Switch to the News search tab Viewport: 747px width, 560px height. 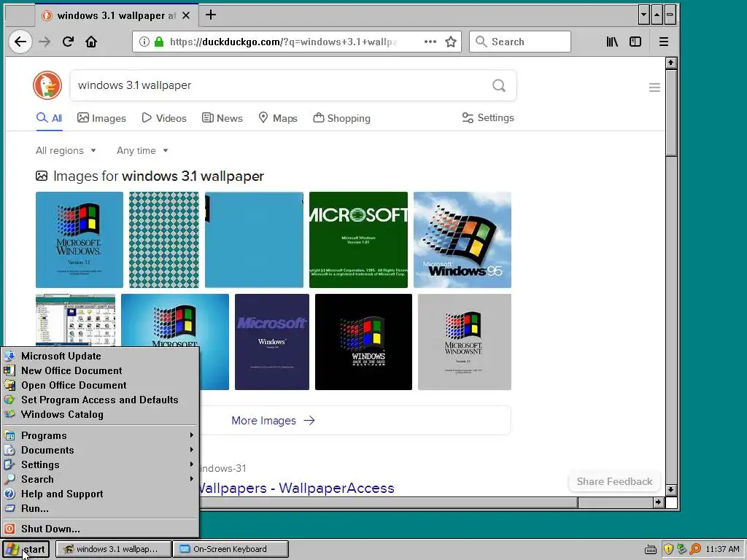coord(222,118)
